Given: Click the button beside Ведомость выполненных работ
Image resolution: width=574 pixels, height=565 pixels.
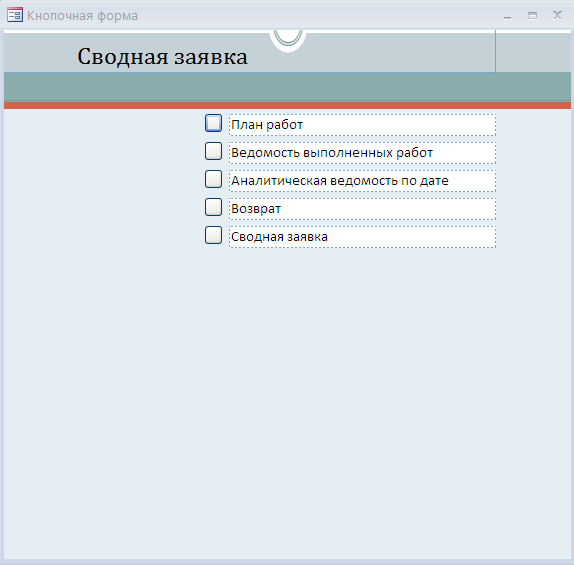Looking at the screenshot, I should (213, 151).
